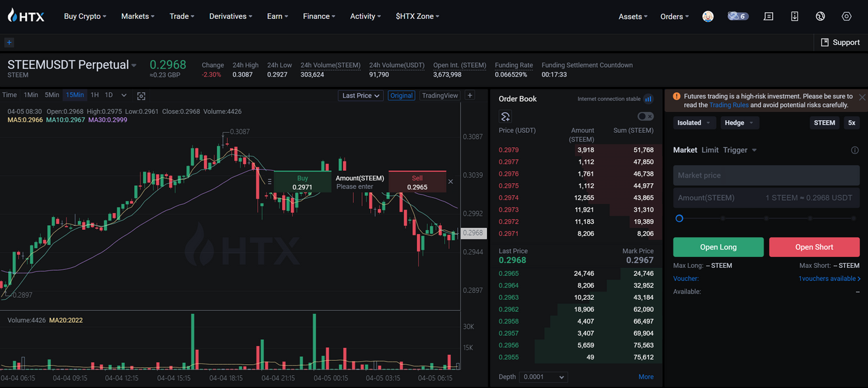Click the quick order Amount Please enter field
Screen dimensions: 868x388
pos(360,182)
